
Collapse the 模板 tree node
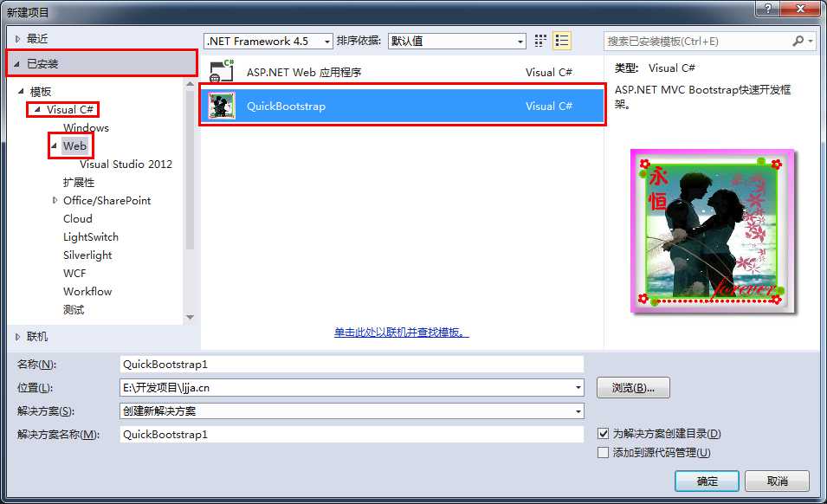(21, 91)
